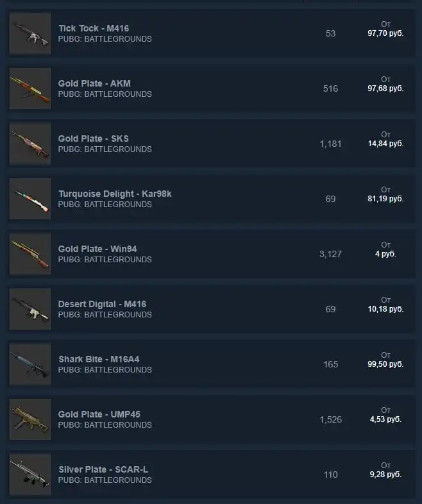Click the Gold Plate - AKM item name
422x504 pixels.
[x=94, y=83]
